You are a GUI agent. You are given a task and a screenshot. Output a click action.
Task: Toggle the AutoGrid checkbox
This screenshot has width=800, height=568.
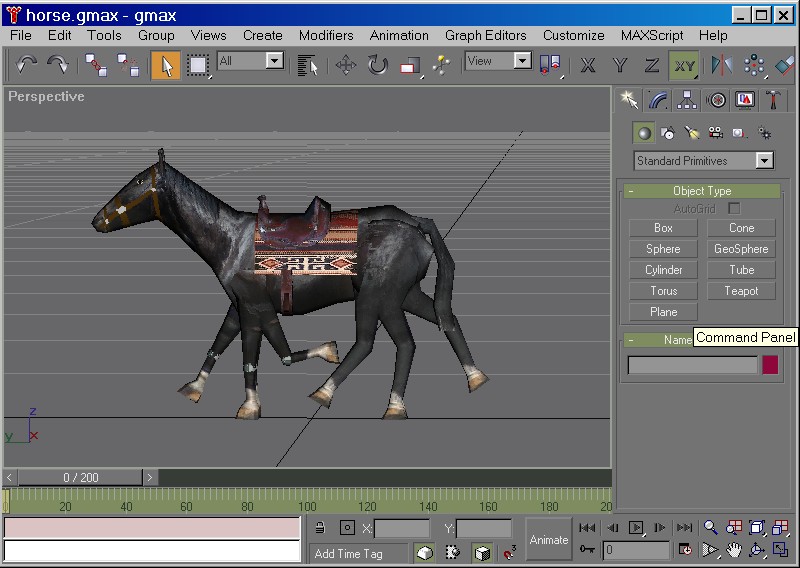734,208
